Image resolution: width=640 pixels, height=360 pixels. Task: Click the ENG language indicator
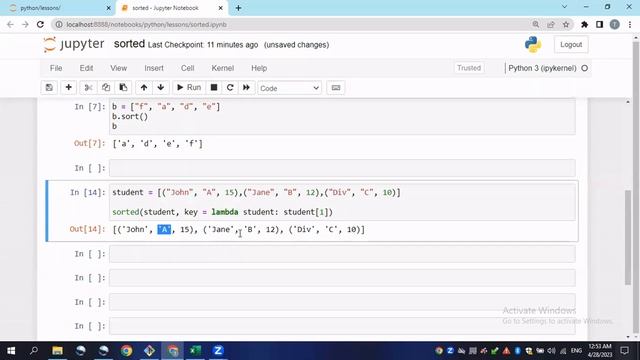(576, 351)
